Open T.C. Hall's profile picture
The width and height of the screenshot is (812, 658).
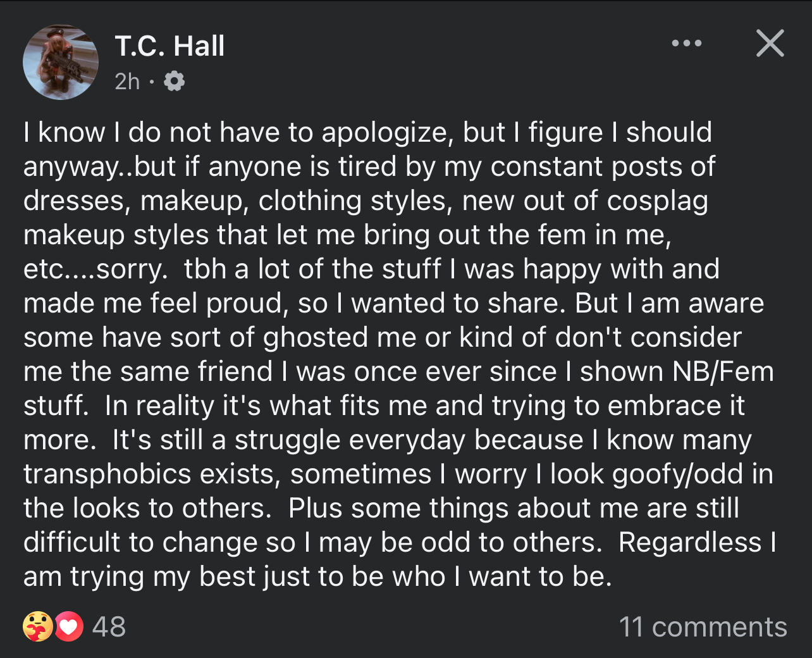click(x=61, y=62)
